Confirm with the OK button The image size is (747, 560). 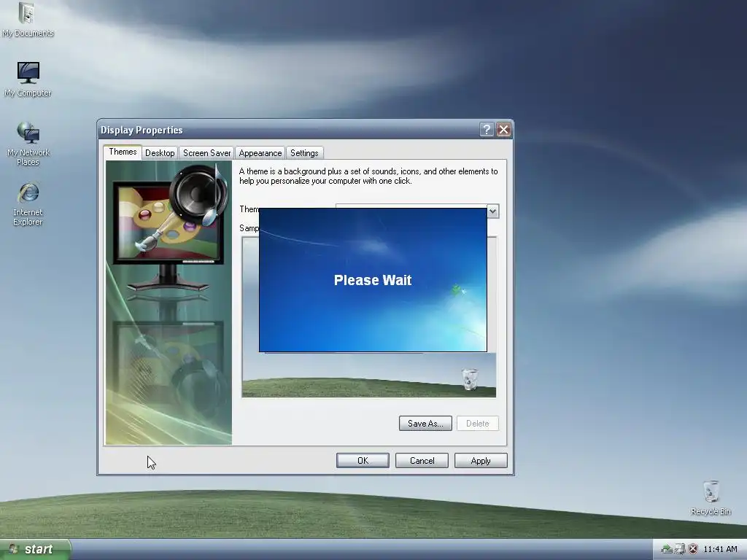click(x=363, y=461)
